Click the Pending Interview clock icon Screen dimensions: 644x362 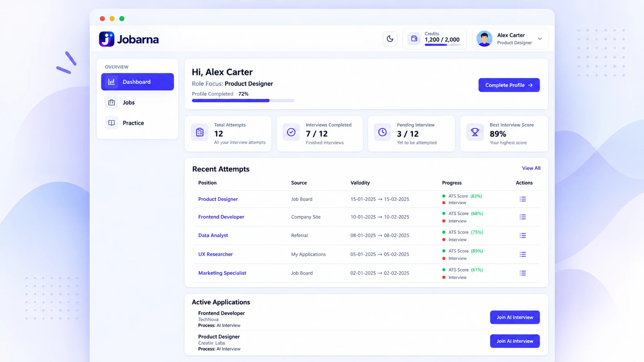[382, 132]
